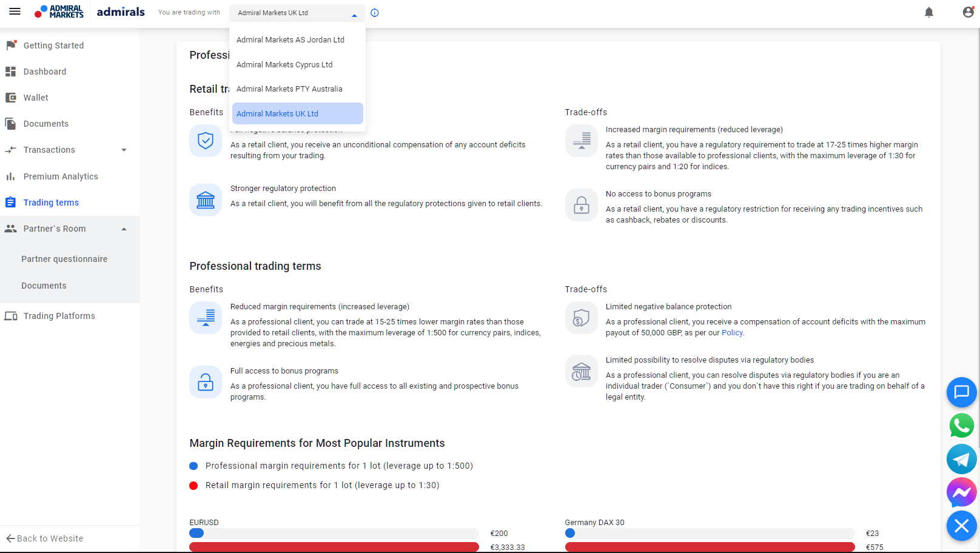The image size is (980, 553).
Task: Open the notifications bell
Action: tap(929, 12)
